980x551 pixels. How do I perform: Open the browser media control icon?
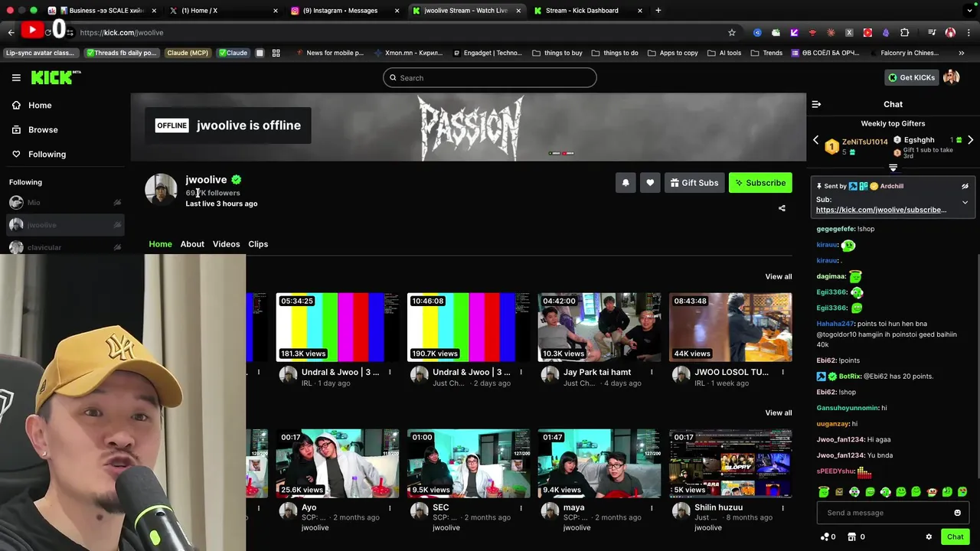(932, 32)
